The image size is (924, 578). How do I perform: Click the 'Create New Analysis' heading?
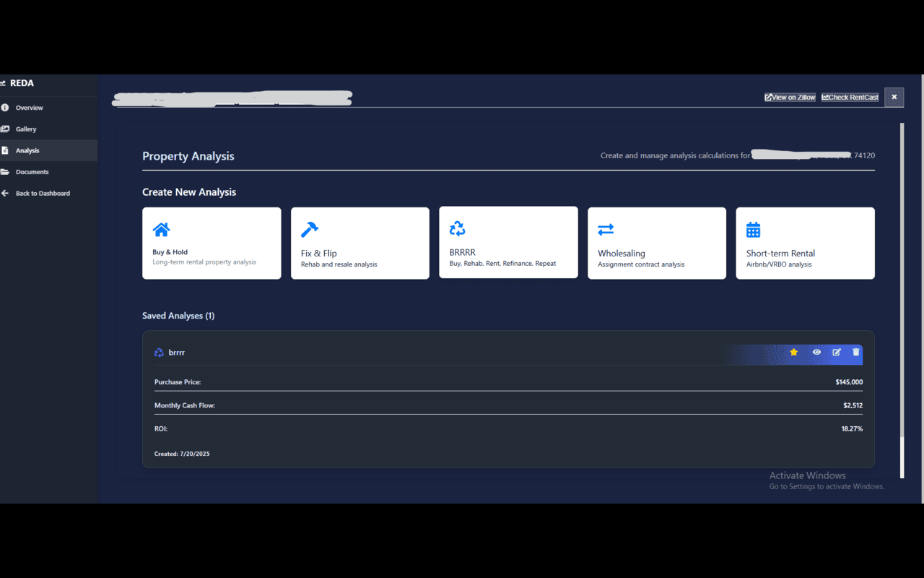pyautogui.click(x=189, y=192)
